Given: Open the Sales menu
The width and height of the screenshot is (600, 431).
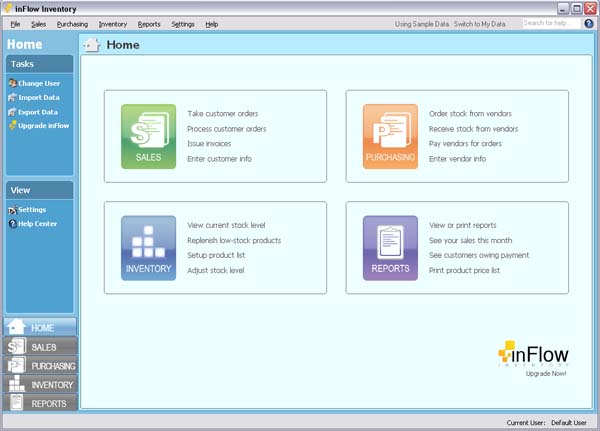Looking at the screenshot, I should coord(39,24).
